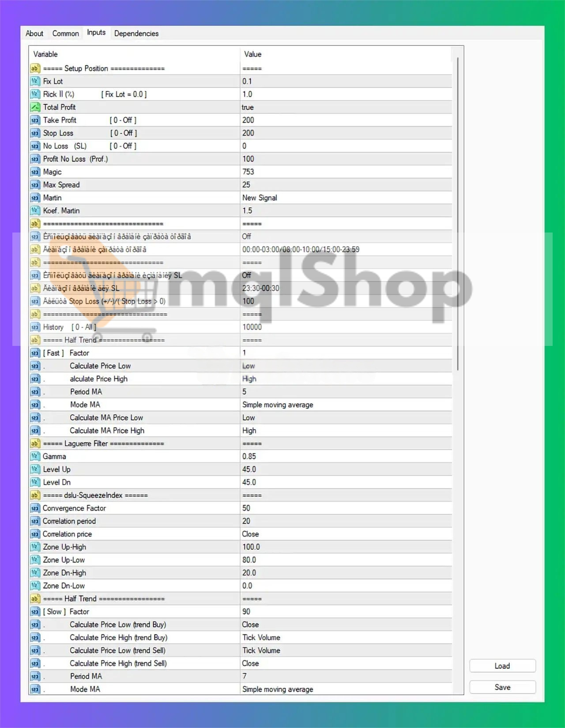Click the icon beside Laguerre Filter header

(x=35, y=443)
